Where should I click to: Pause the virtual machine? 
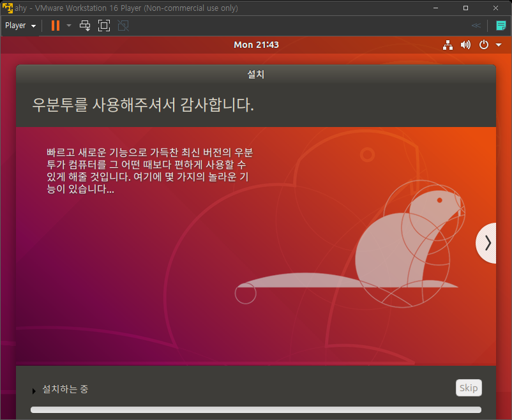(x=56, y=26)
